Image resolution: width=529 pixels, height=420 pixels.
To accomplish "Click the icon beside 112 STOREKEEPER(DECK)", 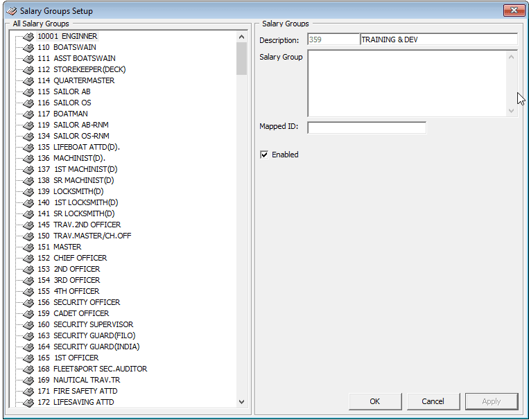I will point(28,70).
